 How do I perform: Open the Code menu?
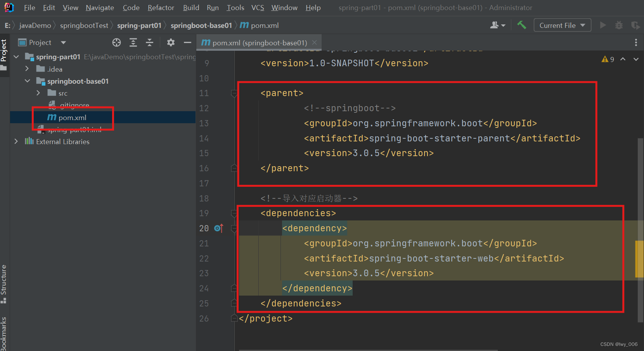click(x=131, y=8)
